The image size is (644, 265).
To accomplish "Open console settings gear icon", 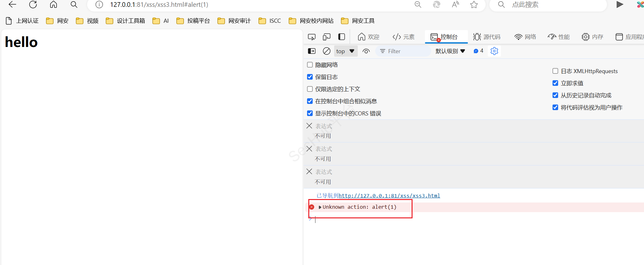I will point(494,51).
